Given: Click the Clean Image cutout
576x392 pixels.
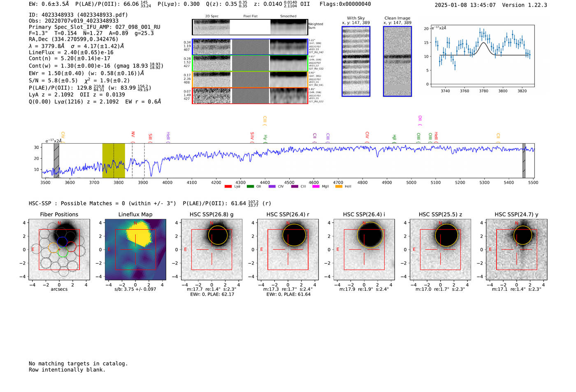Looking at the screenshot, I should pyautogui.click(x=397, y=61).
